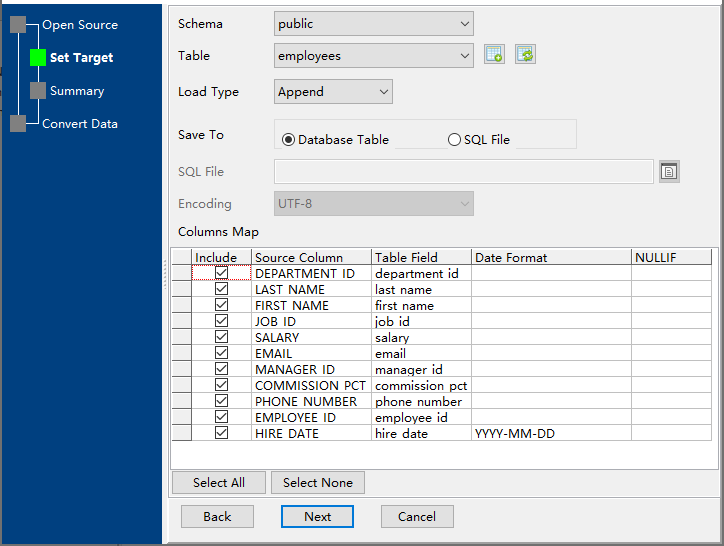Open the Schema dropdown
724x546 pixels.
tap(373, 23)
